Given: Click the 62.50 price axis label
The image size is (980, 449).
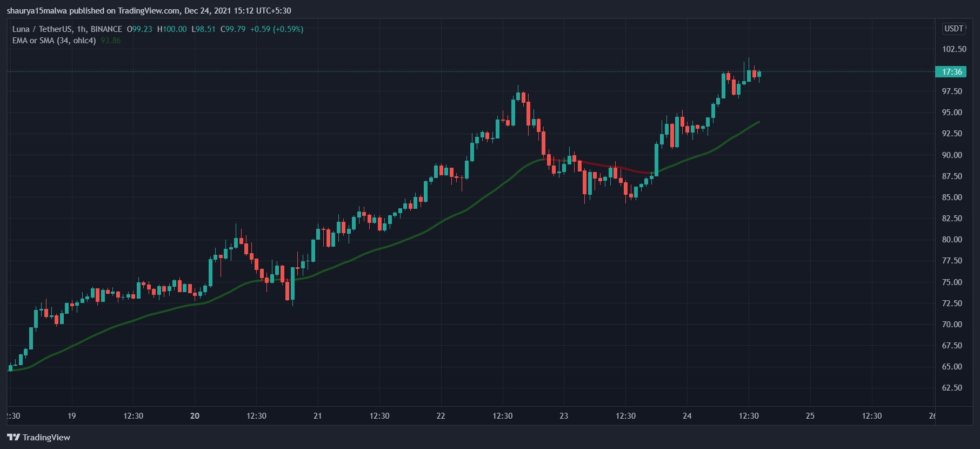Looking at the screenshot, I should point(952,388).
